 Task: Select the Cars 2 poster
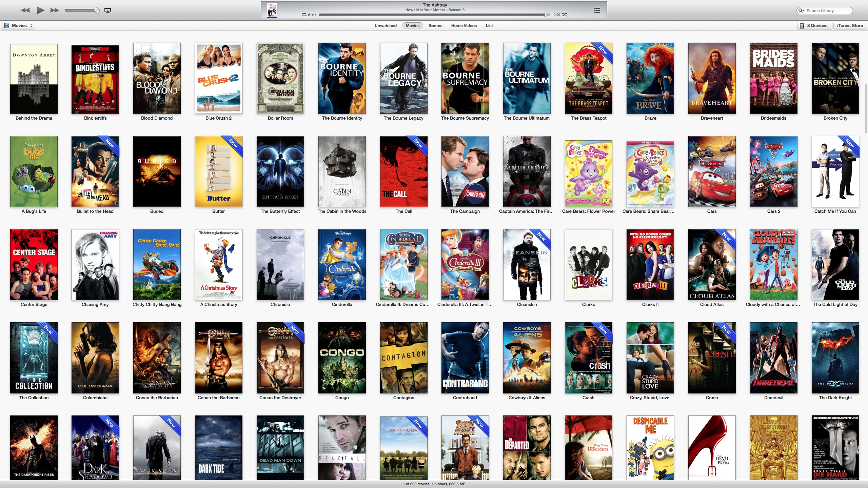coord(774,171)
